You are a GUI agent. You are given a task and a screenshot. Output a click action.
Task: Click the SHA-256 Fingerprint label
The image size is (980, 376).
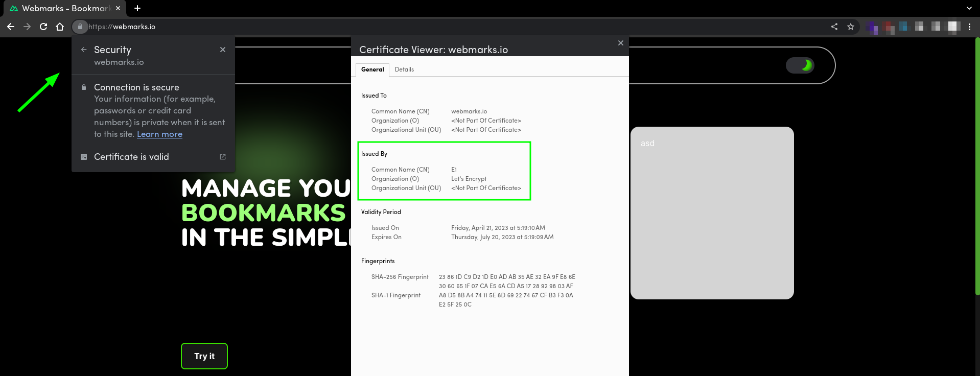(400, 277)
